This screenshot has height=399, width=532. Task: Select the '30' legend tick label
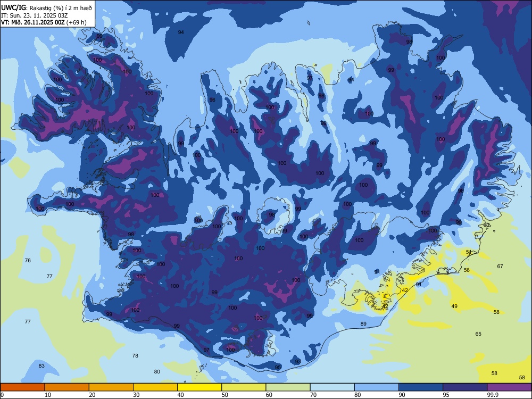point(136,395)
